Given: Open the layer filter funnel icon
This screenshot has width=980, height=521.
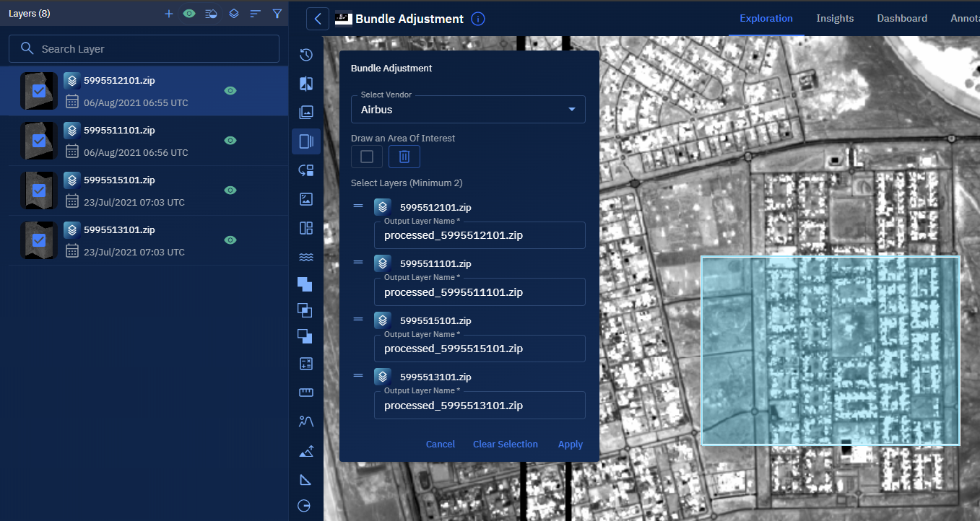Looking at the screenshot, I should pyautogui.click(x=277, y=14).
